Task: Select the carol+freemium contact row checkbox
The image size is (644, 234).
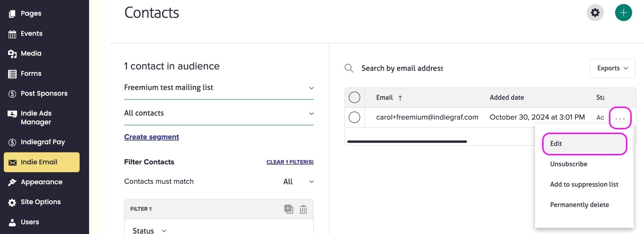Action: coord(354,117)
